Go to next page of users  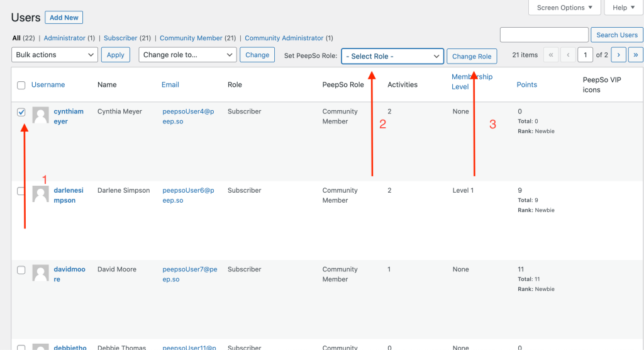click(618, 55)
